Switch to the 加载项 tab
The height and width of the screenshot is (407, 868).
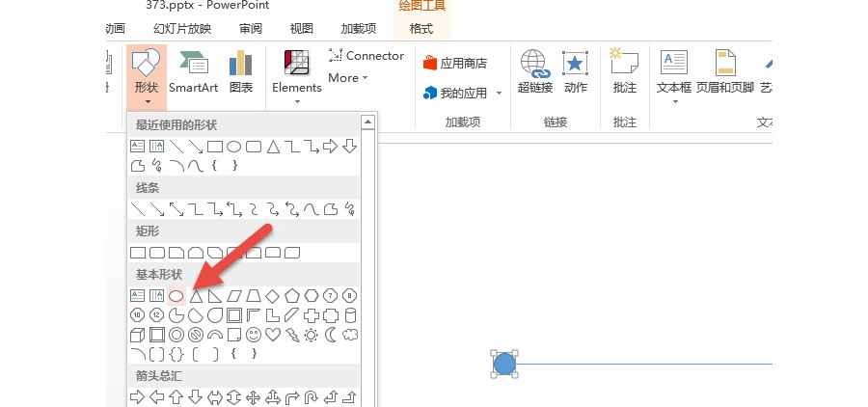(x=359, y=29)
